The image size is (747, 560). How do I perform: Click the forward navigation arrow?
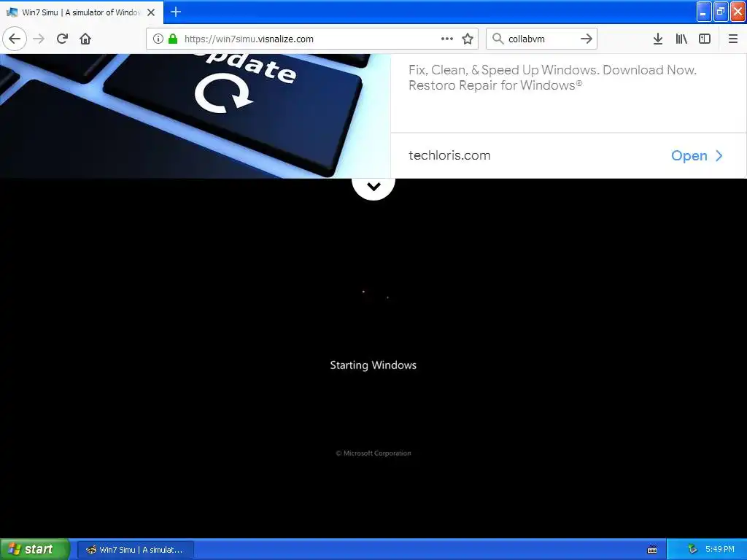click(x=39, y=39)
